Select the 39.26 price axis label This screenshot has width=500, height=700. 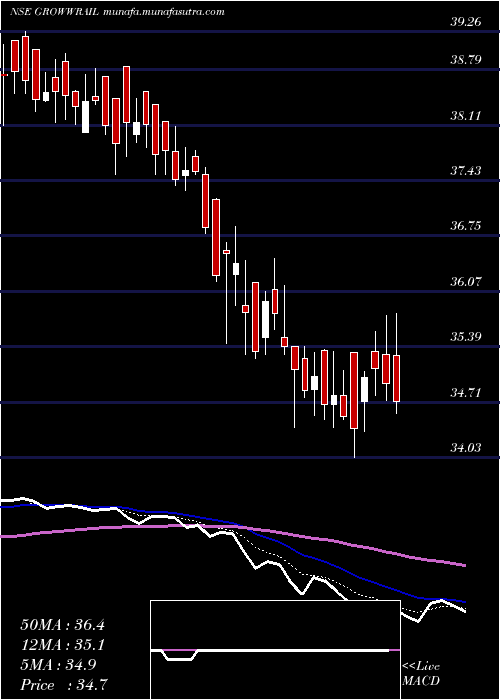pyautogui.click(x=466, y=21)
